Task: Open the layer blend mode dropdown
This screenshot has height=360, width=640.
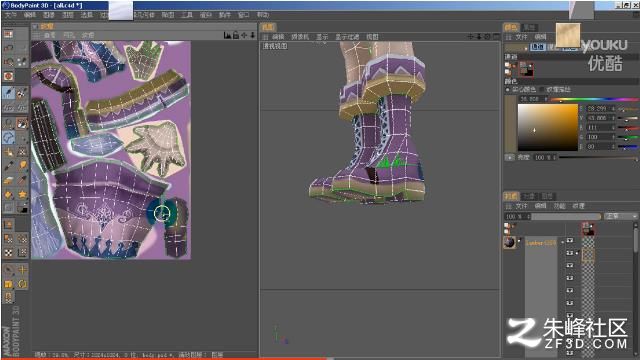Action: [x=621, y=216]
